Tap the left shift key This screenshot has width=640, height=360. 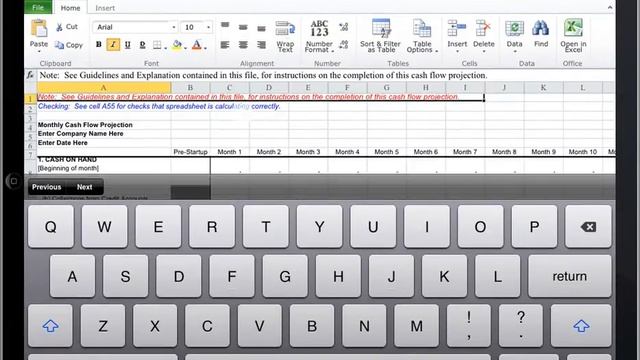click(x=51, y=326)
